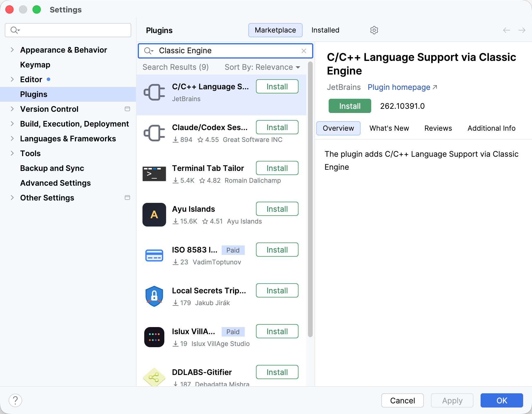The image size is (532, 414).
Task: Expand Build, Execution, Deployment node
Action: click(12, 124)
